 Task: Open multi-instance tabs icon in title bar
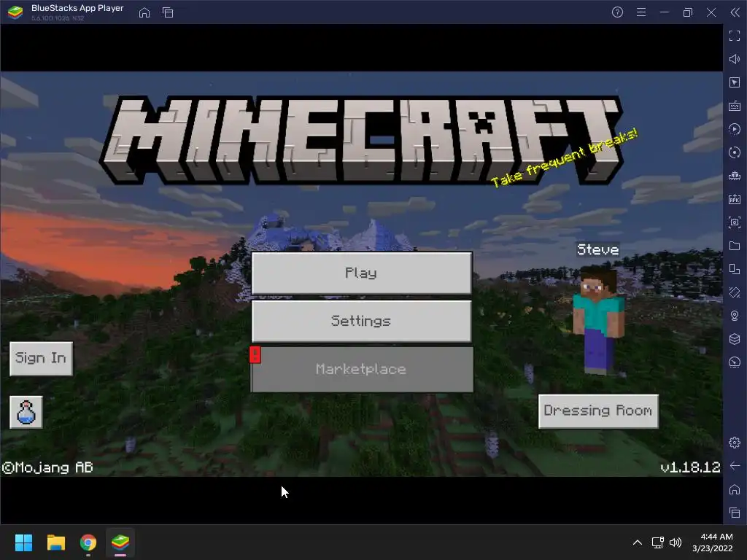[x=168, y=12]
